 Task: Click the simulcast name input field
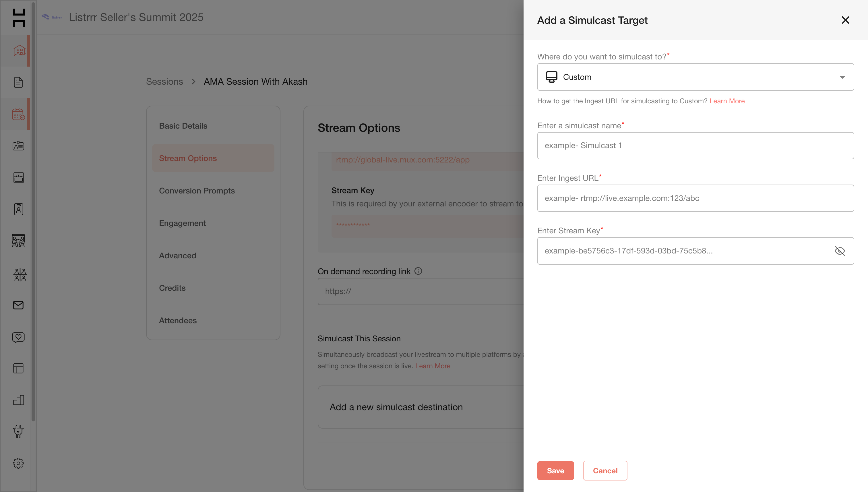(x=695, y=146)
